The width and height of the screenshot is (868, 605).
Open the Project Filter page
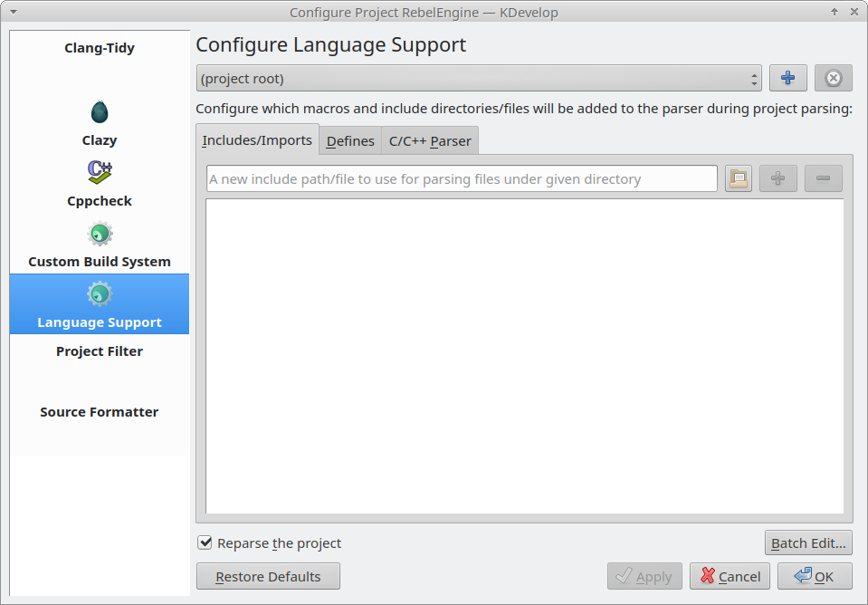99,351
